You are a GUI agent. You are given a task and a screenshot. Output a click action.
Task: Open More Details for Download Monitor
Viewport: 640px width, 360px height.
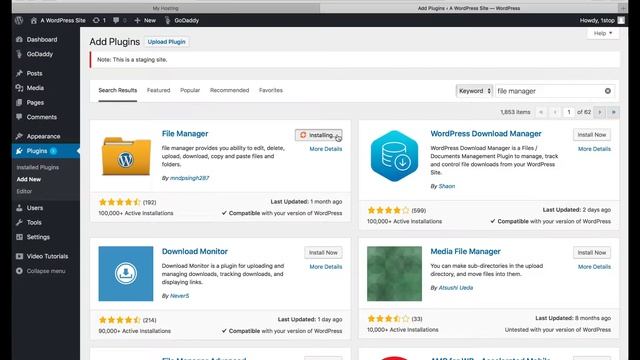tap(326, 267)
